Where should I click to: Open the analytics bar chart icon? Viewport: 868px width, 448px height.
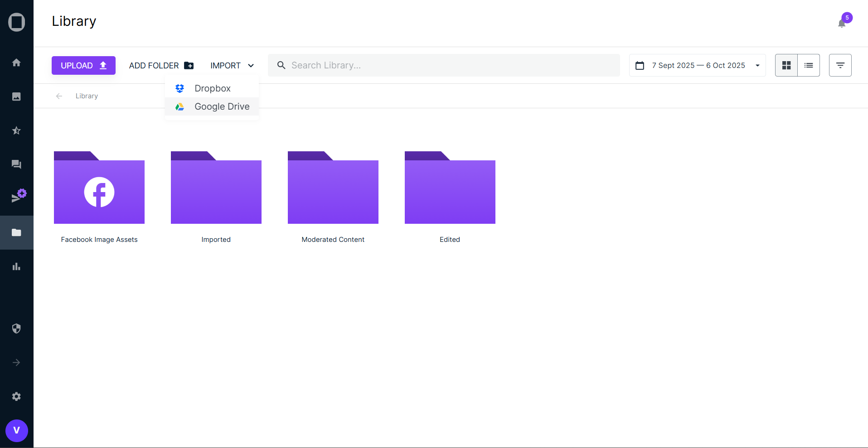click(x=16, y=266)
